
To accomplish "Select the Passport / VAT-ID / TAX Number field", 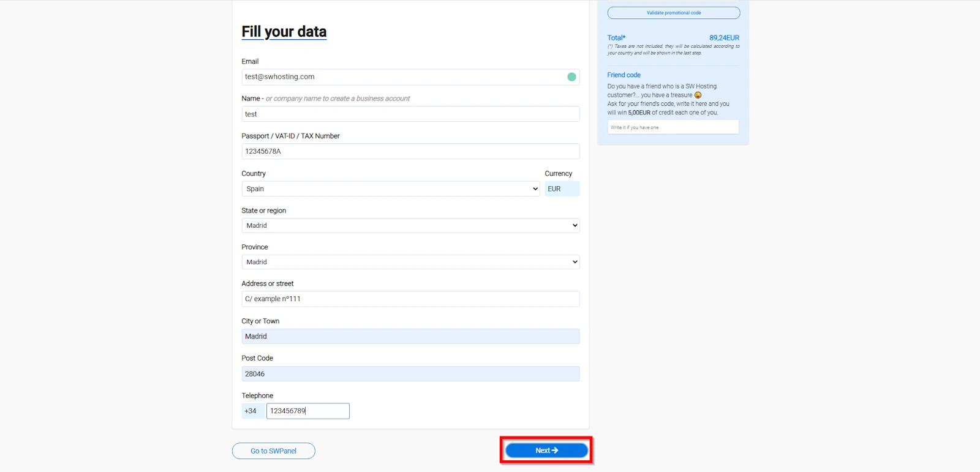I will coord(410,152).
